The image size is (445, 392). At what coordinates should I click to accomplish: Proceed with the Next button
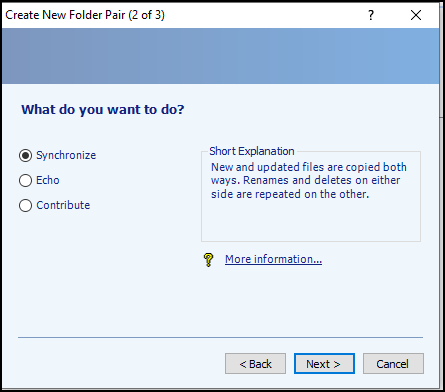[324, 364]
